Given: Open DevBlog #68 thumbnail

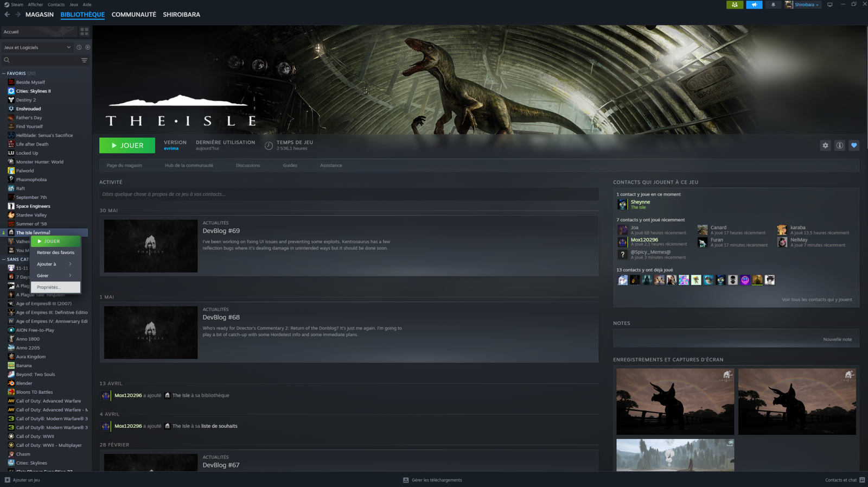Looking at the screenshot, I should 151,332.
